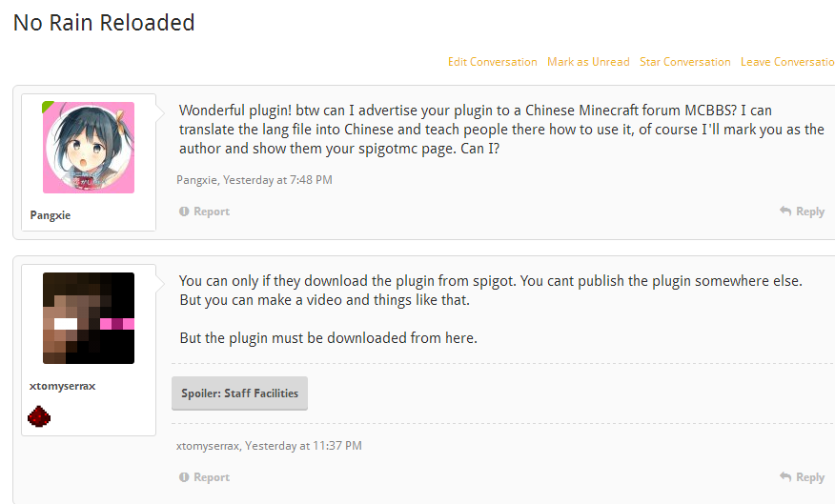Click the green online indicator on Pangxie's avatar
This screenshot has width=835, height=504.
tap(48, 107)
